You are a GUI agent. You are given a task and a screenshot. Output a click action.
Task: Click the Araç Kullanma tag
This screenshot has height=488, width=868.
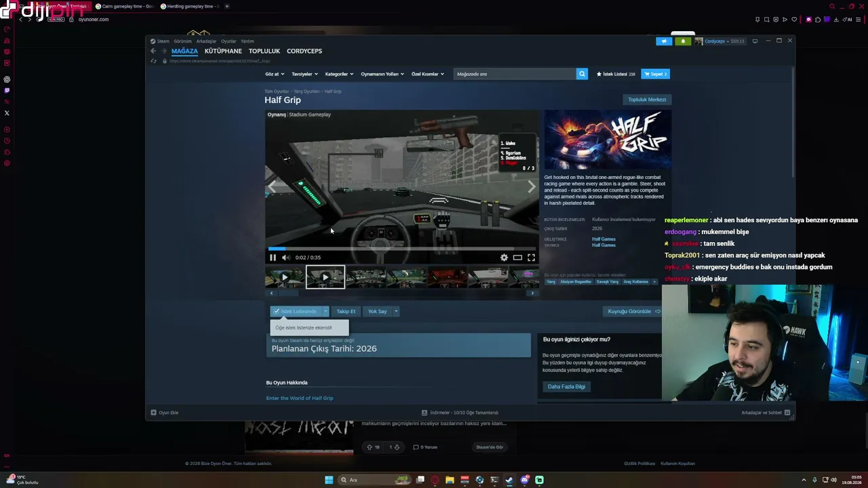click(636, 282)
